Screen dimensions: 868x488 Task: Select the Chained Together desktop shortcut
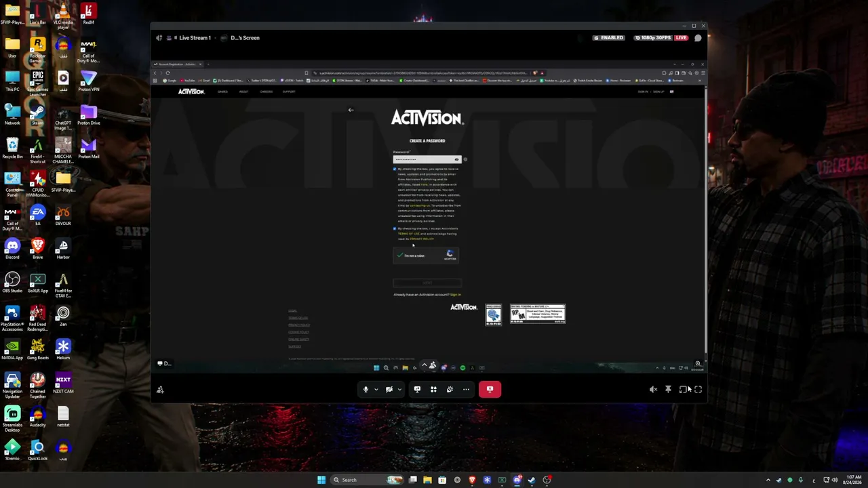pyautogui.click(x=38, y=386)
